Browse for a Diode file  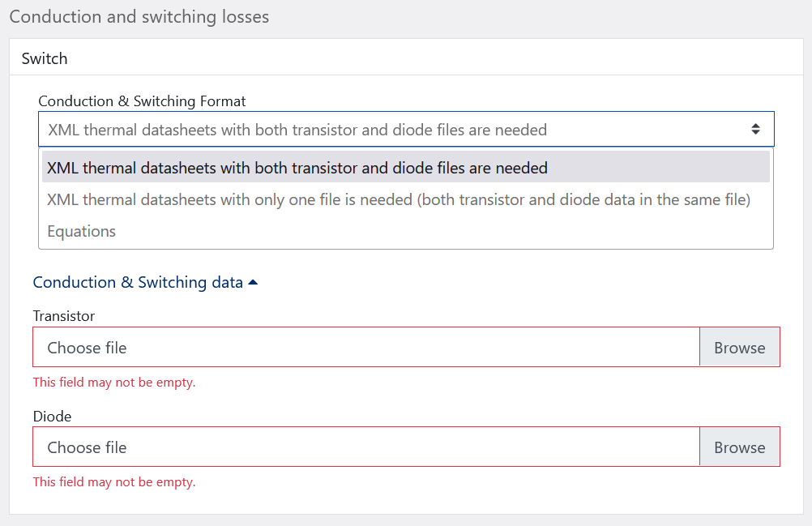(x=739, y=447)
